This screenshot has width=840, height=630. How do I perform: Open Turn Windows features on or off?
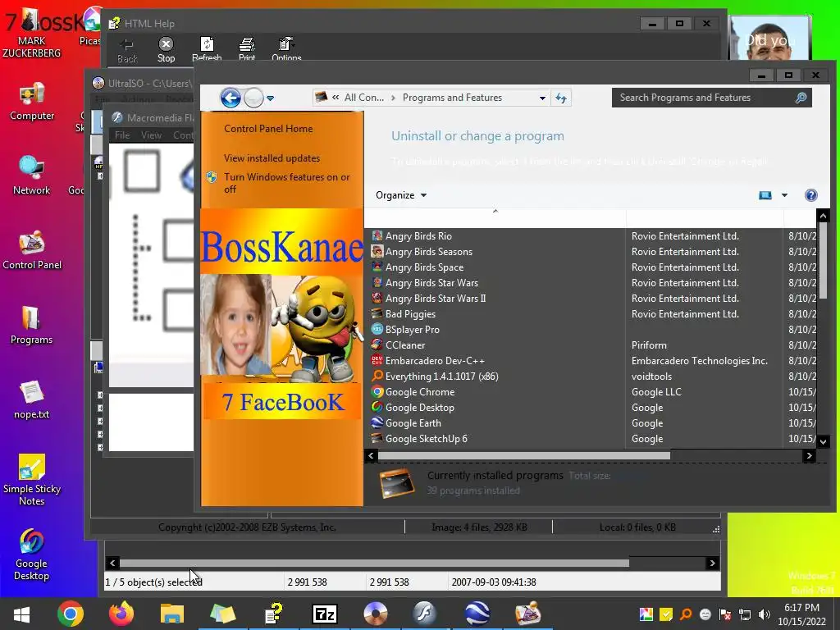[x=286, y=183]
